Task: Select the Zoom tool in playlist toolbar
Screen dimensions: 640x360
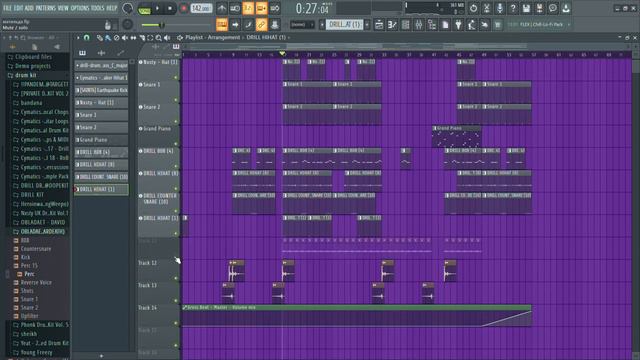Action: 158,38
